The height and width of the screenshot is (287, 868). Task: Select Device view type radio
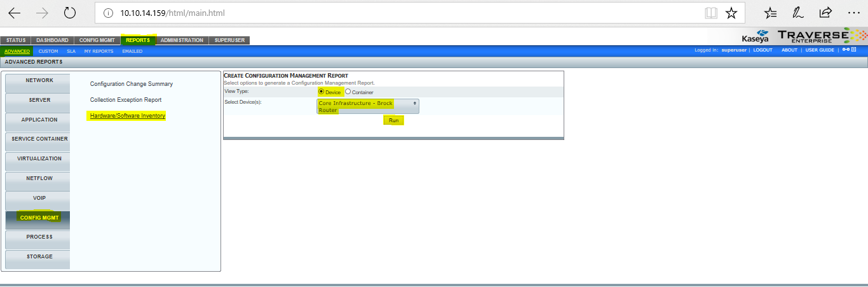[x=322, y=92]
